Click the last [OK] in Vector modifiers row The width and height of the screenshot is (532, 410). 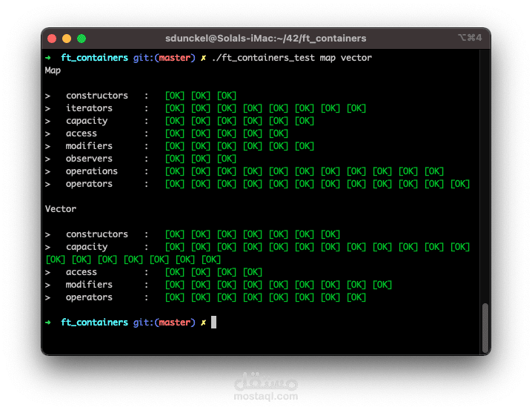pos(382,285)
